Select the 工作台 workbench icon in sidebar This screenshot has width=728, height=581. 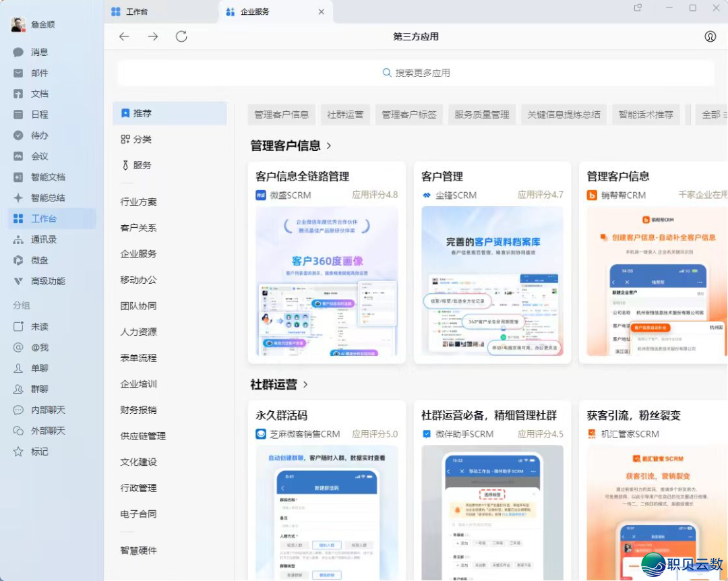(x=18, y=219)
